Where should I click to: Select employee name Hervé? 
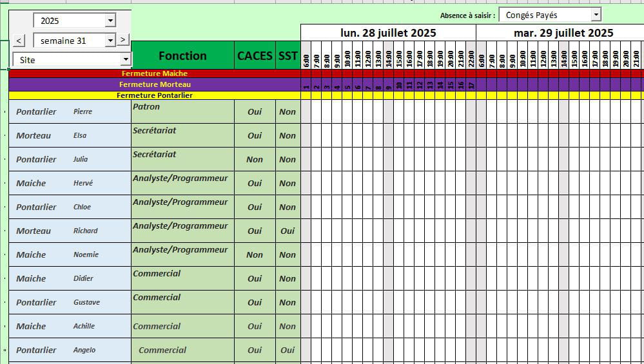83,183
